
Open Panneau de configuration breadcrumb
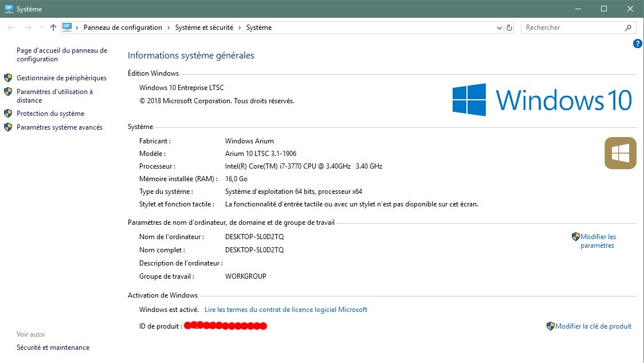coord(123,28)
